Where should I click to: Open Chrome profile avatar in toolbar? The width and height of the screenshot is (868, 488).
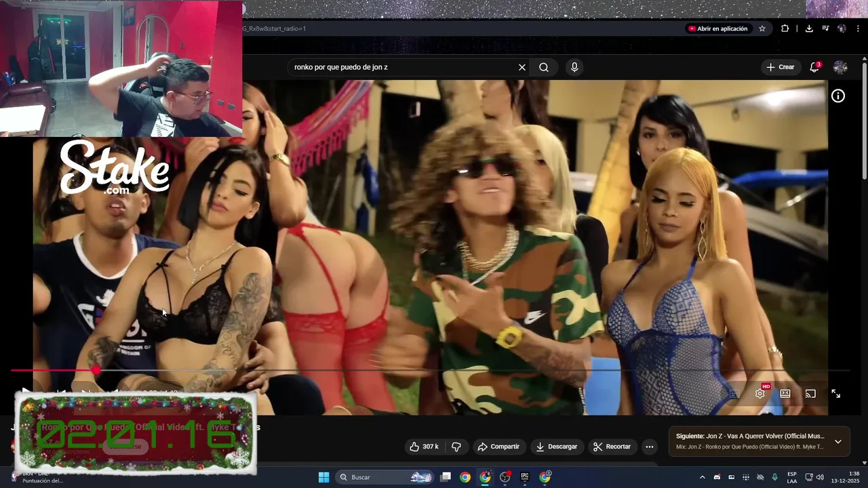(842, 28)
